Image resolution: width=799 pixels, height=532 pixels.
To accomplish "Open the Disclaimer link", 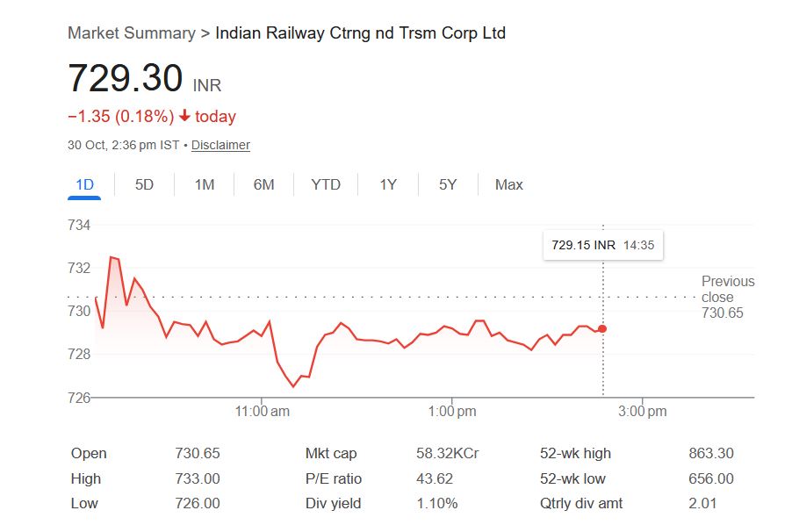I will click(220, 145).
